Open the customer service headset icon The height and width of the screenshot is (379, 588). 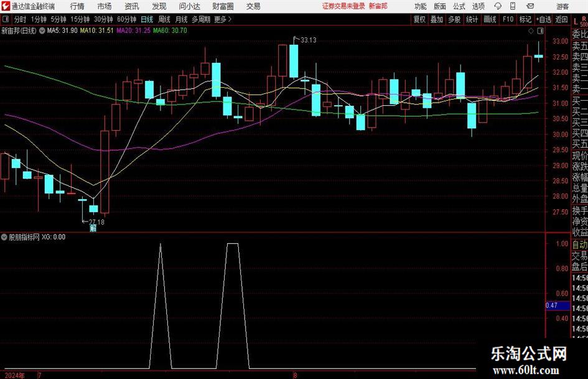pos(498,6)
